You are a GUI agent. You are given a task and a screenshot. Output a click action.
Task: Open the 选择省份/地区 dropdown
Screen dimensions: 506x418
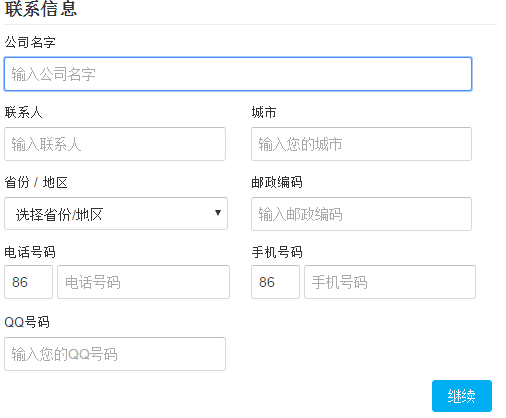[x=116, y=214]
